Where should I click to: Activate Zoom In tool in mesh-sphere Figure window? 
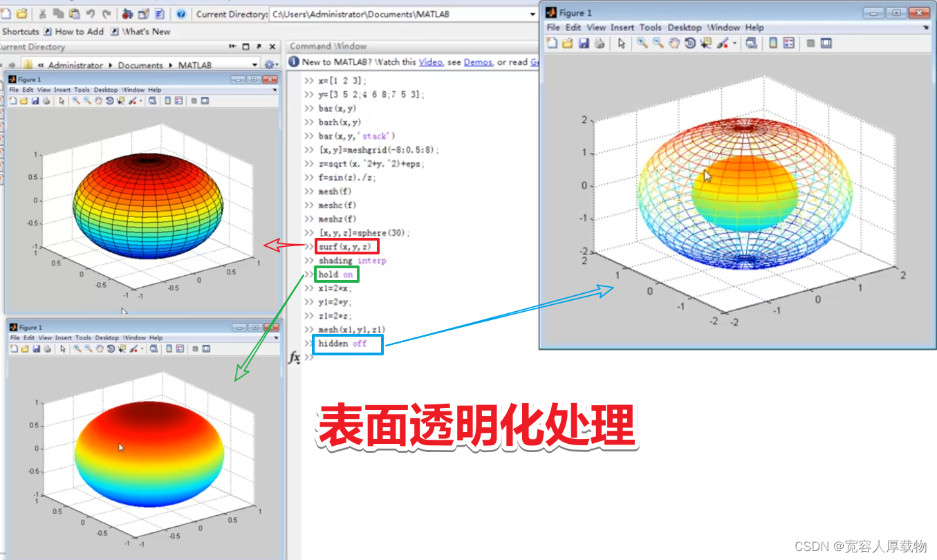(642, 43)
